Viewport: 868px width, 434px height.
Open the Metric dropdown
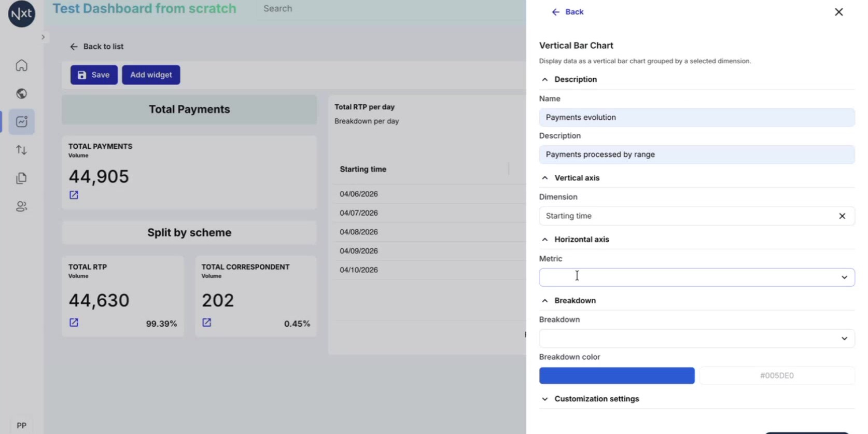696,277
